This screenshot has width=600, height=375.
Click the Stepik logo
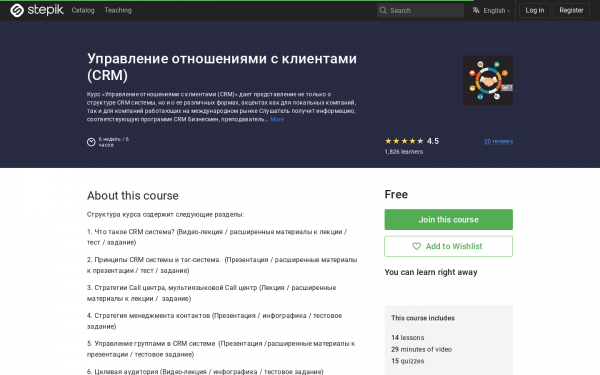pos(37,10)
